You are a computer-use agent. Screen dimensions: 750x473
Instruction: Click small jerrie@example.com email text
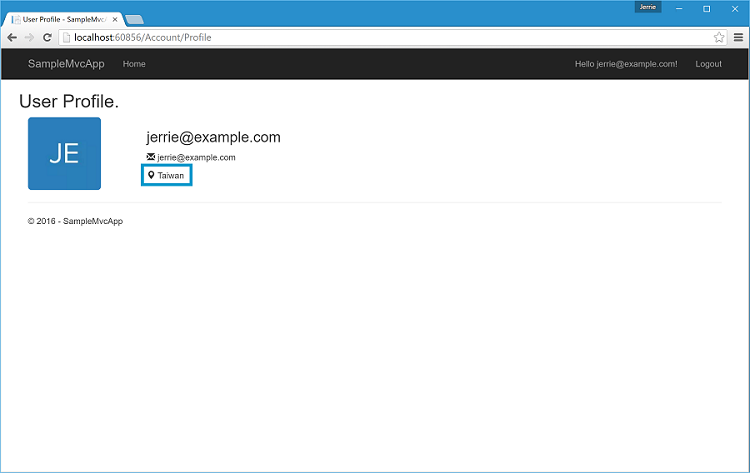tap(196, 157)
